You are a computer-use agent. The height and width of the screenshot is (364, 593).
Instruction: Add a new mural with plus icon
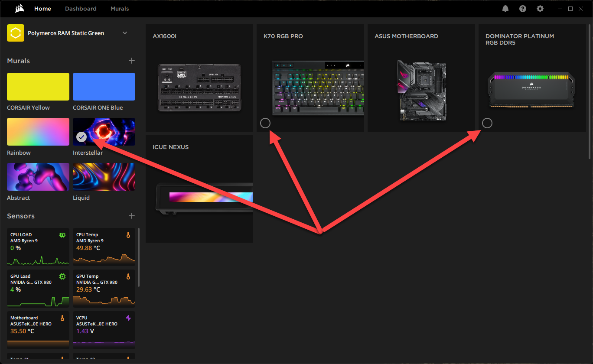point(132,61)
